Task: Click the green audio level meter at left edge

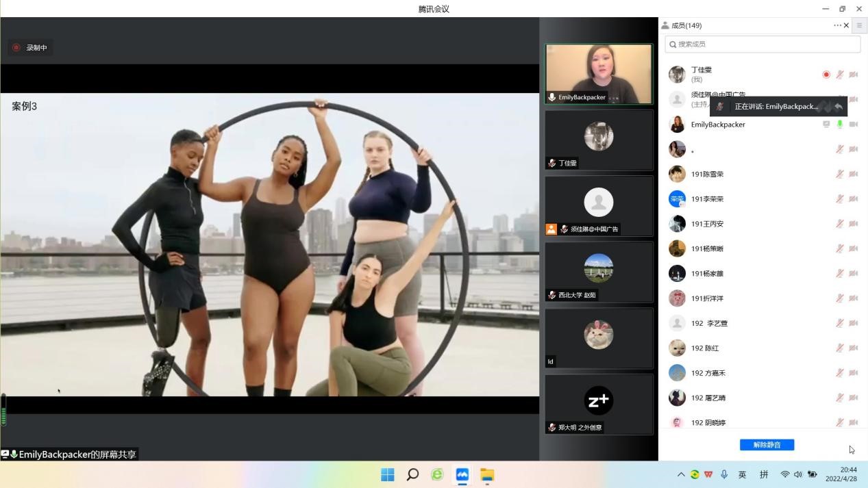Action: [3, 410]
